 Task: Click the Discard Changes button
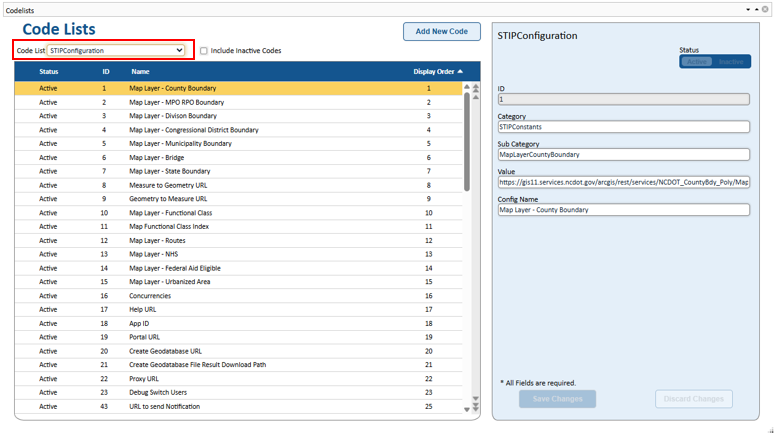(694, 399)
